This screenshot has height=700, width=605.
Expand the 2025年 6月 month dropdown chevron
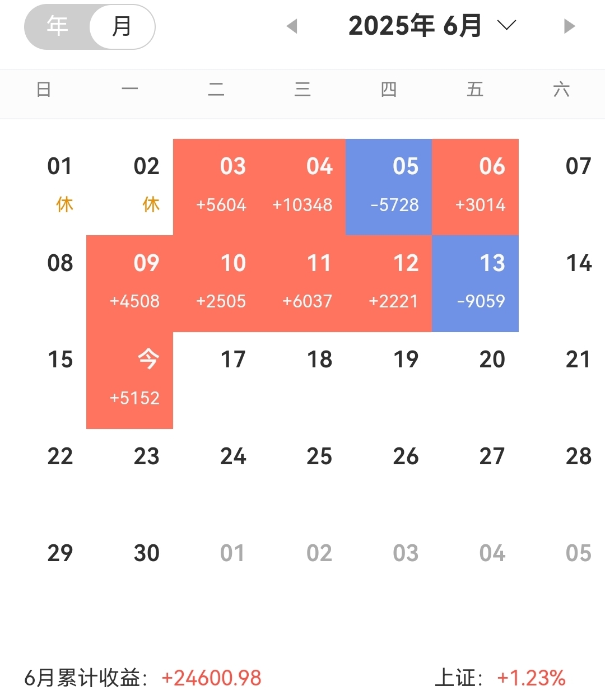pos(506,26)
